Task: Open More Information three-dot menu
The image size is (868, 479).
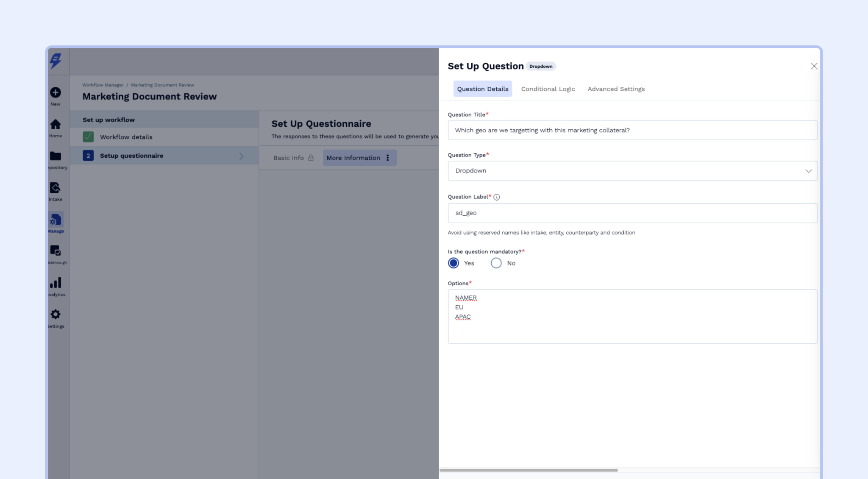Action: click(x=388, y=158)
